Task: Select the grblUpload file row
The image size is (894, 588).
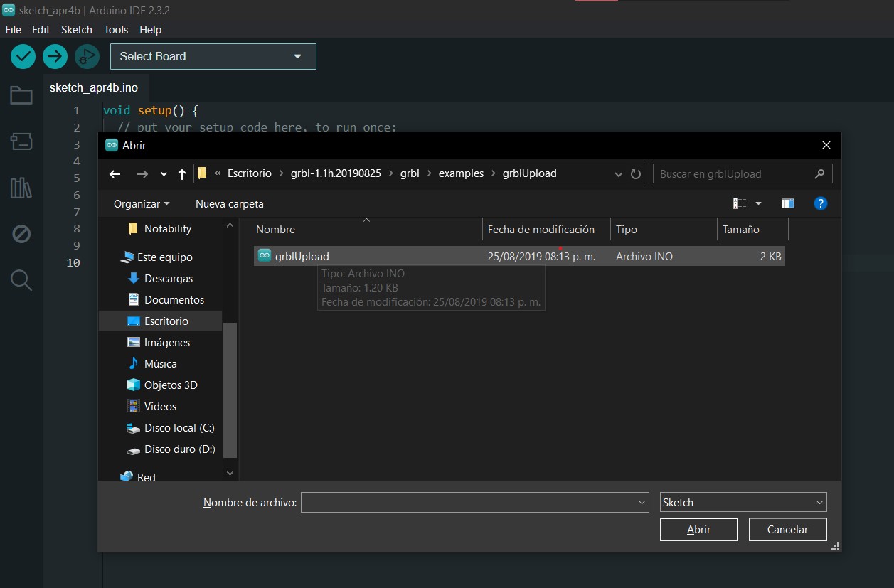Action: 519,256
